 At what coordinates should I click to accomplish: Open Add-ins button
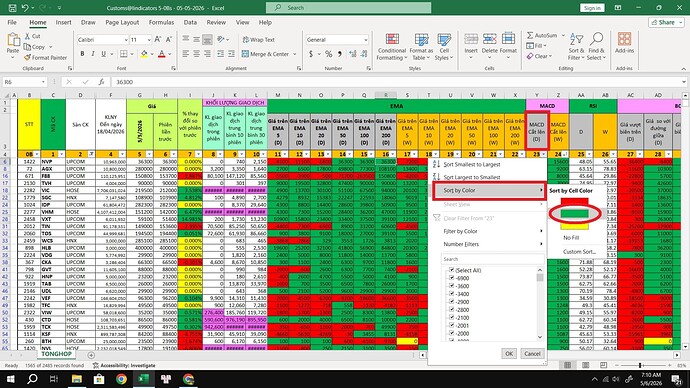[x=624, y=43]
